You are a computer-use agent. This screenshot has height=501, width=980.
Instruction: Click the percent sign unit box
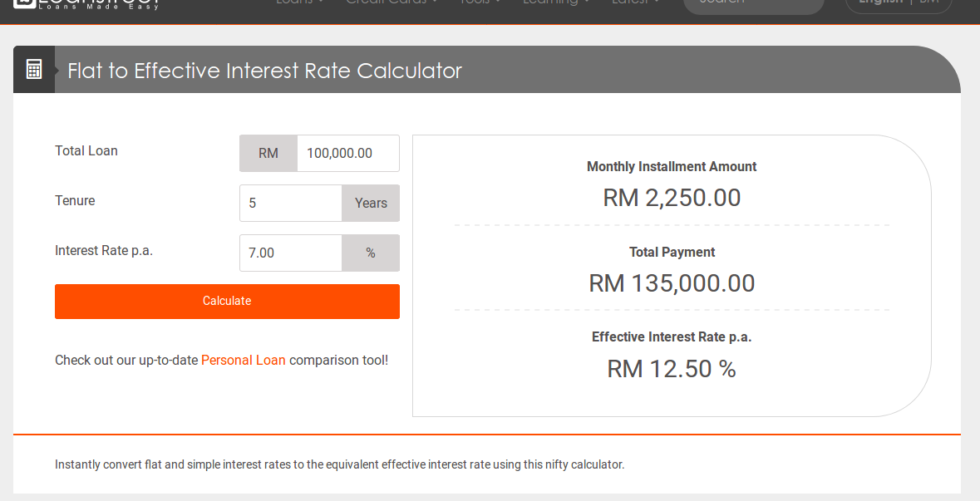pos(371,253)
